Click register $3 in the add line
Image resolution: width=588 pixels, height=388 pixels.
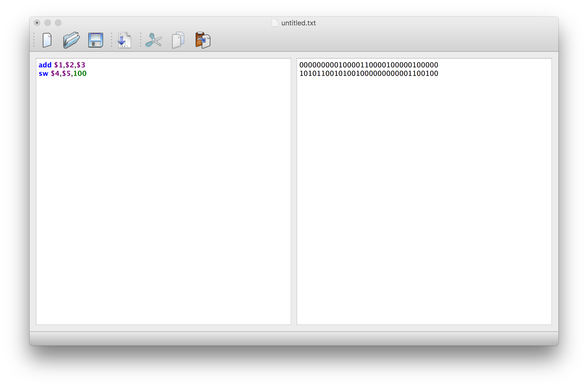(81, 65)
